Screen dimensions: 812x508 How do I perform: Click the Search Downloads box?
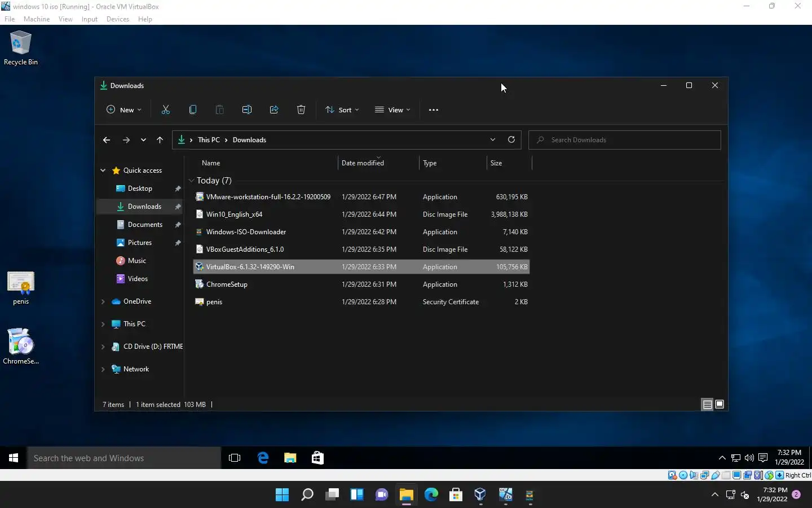coord(625,140)
